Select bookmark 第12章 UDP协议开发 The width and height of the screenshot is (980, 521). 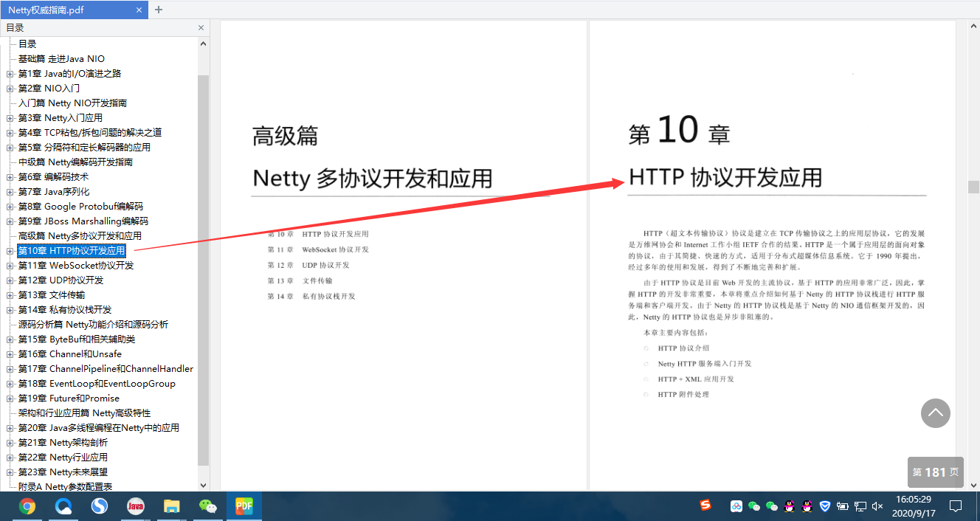coord(61,280)
